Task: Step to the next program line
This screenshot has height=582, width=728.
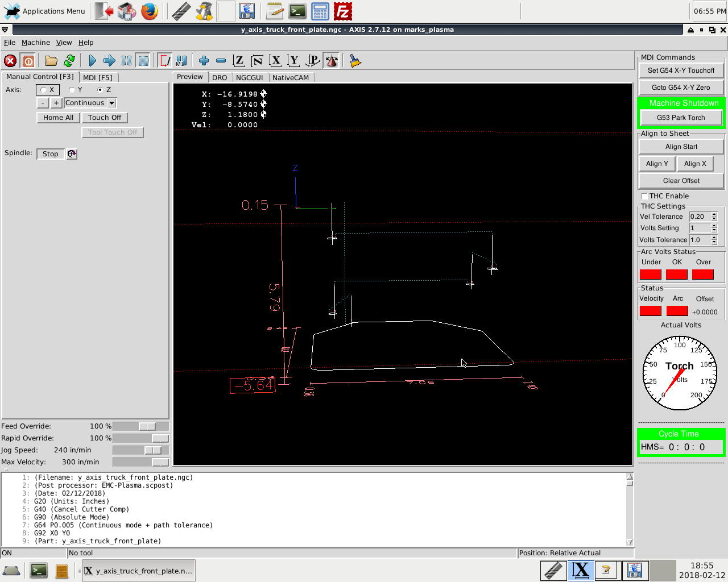Action: click(109, 61)
